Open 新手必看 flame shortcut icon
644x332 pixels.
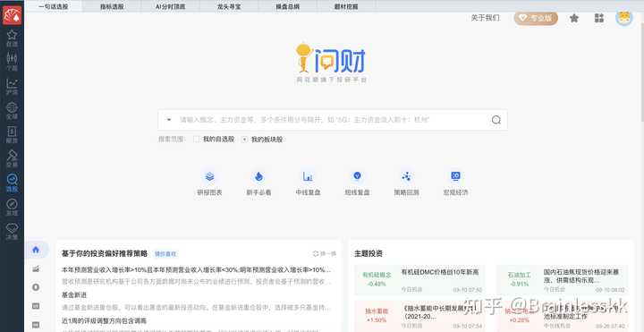pos(258,176)
